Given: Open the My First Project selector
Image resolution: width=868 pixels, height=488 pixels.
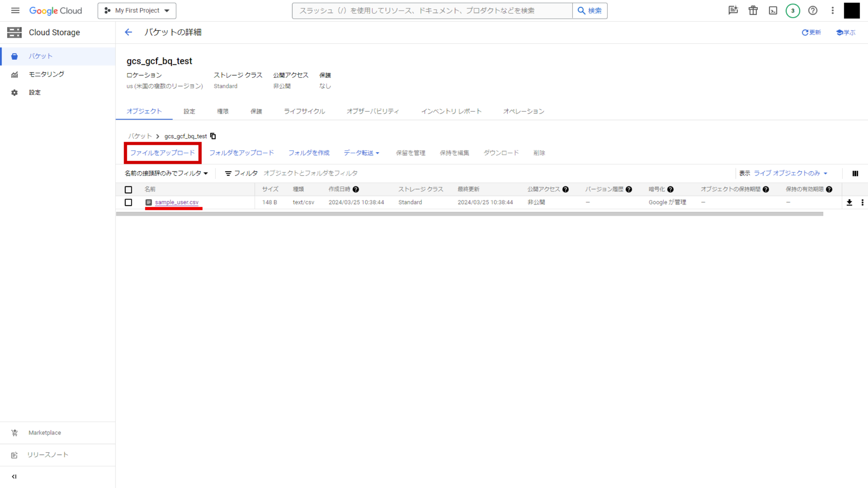Looking at the screenshot, I should (136, 11).
